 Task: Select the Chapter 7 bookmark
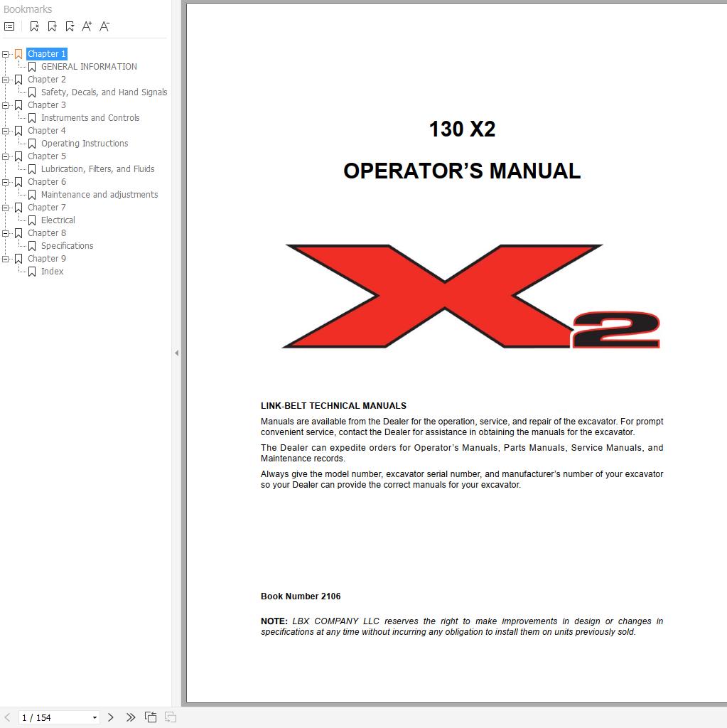click(x=46, y=207)
